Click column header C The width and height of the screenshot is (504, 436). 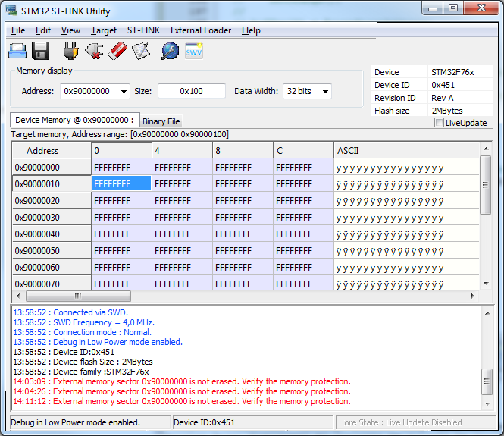pos(303,150)
